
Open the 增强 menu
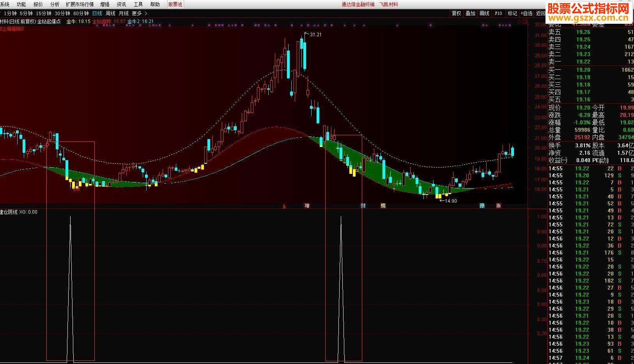(104, 4)
